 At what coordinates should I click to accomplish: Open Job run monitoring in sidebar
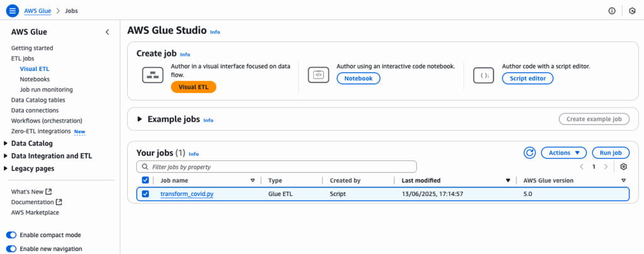pyautogui.click(x=46, y=90)
